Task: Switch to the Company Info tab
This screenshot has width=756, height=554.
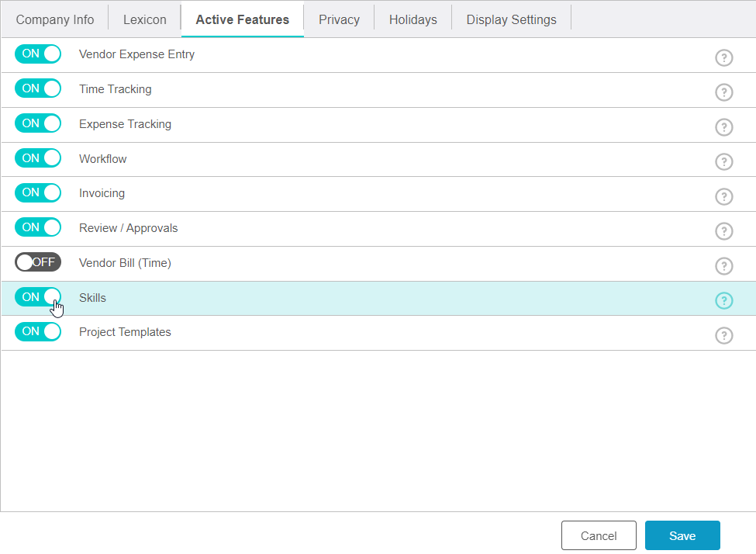Action: (x=54, y=19)
